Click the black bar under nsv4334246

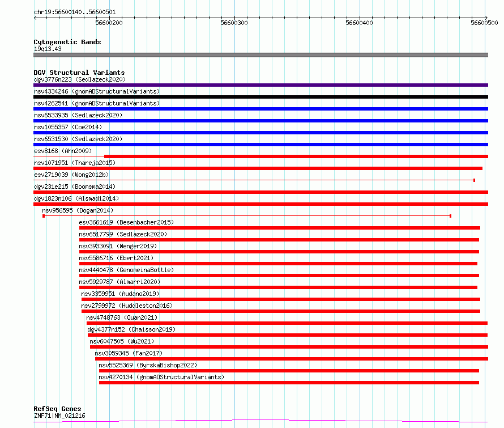(260, 97)
